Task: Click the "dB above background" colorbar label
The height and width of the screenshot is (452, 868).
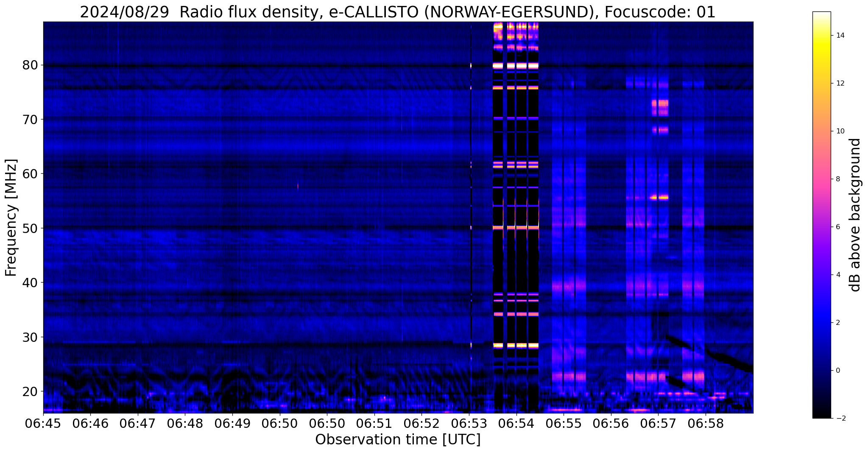Action: pyautogui.click(x=855, y=215)
